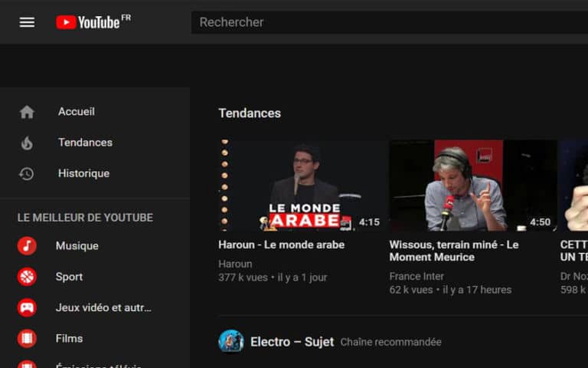Click the 377 k vues • il y a 1 jour text
Image resolution: width=588 pixels, height=368 pixels.
(x=273, y=278)
